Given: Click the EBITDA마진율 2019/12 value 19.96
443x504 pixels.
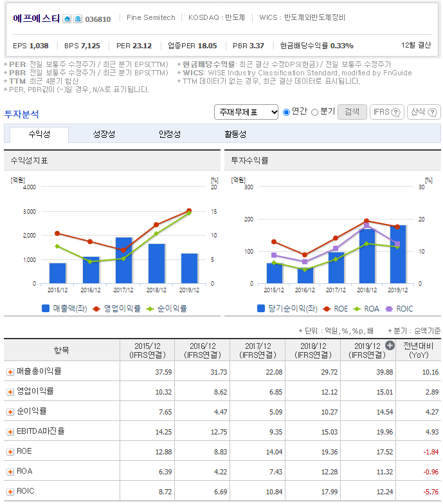Looking at the screenshot, I should pyautogui.click(x=384, y=432).
